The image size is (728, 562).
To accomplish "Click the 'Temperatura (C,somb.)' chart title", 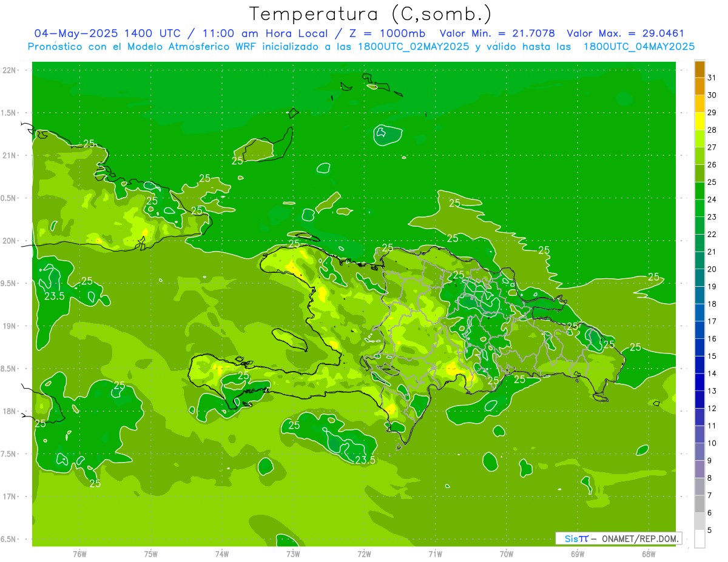I will (370, 14).
